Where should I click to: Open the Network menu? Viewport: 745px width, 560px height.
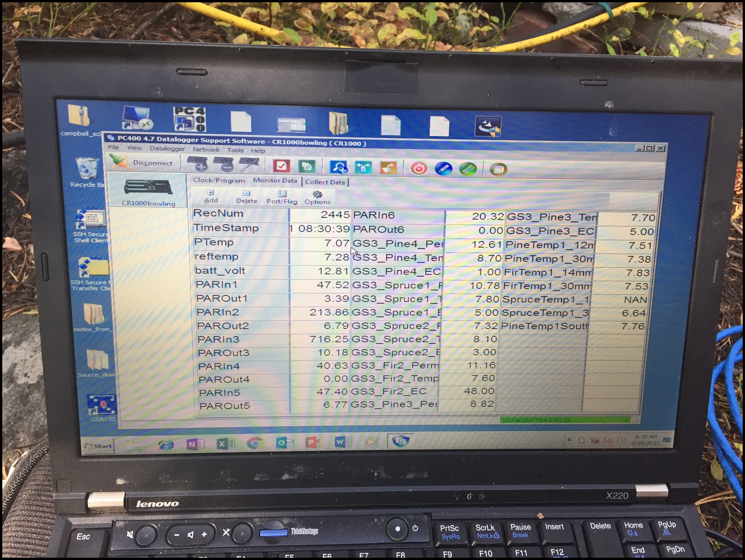point(206,149)
